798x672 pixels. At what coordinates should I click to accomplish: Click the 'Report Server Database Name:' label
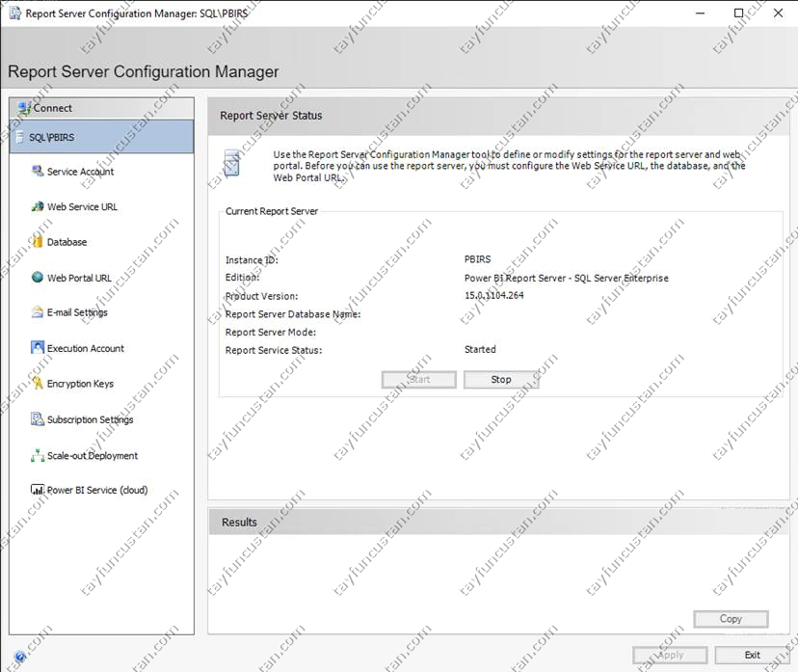(x=293, y=314)
